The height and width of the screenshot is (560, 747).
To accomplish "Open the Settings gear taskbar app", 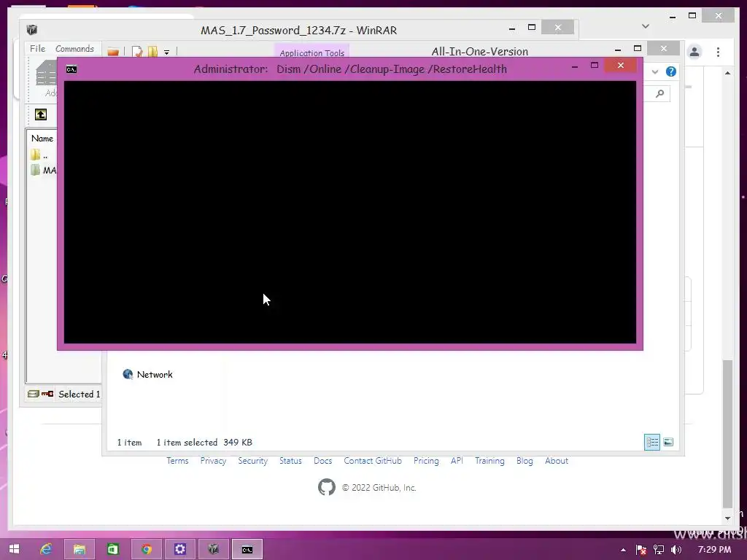I will [x=179, y=549].
